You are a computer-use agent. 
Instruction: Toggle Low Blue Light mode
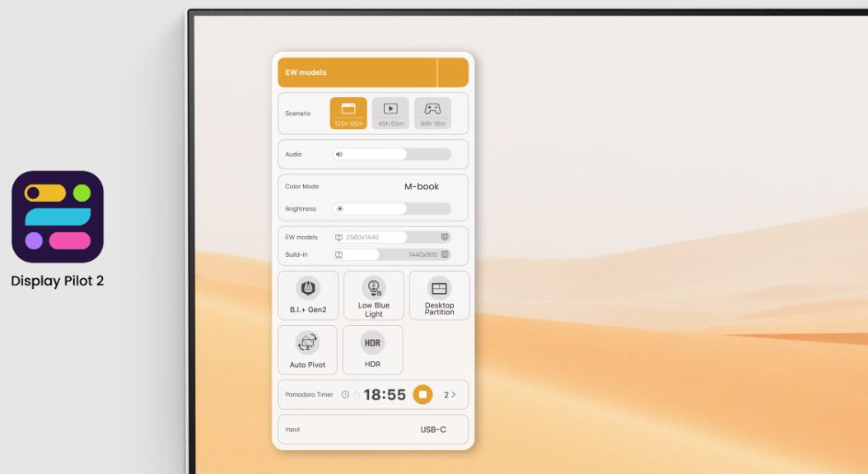tap(374, 295)
